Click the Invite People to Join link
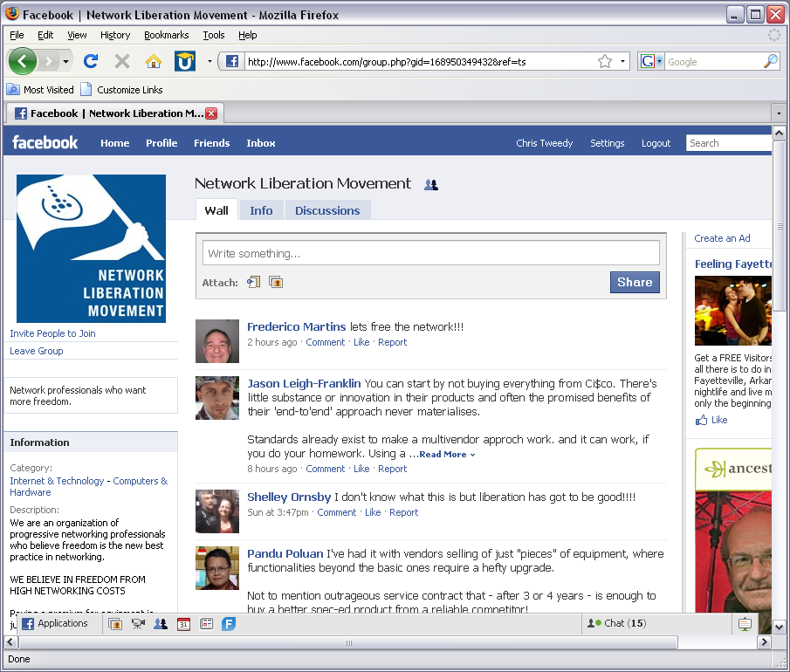Viewport: 790px width, 672px height. (x=52, y=333)
